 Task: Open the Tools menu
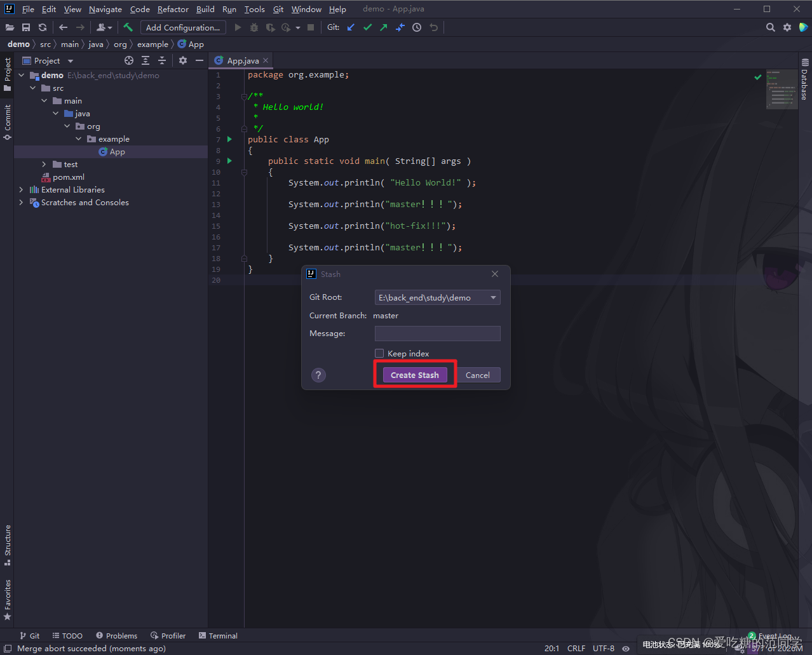click(255, 9)
